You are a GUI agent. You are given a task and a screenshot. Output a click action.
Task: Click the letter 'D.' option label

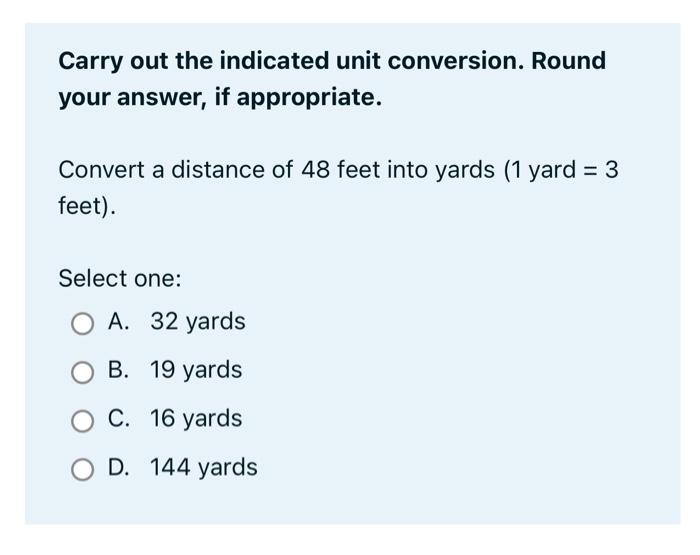[119, 467]
